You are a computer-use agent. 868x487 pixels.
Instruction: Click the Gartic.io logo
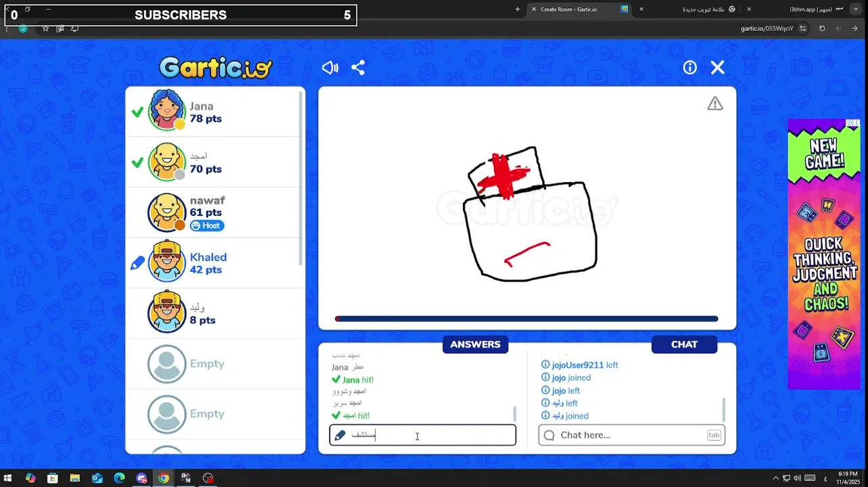(x=216, y=68)
